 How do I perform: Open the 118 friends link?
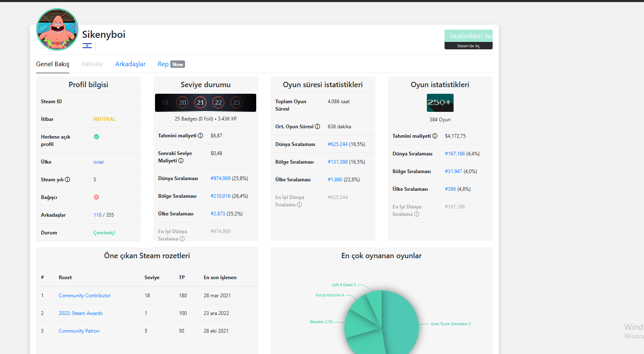point(97,215)
